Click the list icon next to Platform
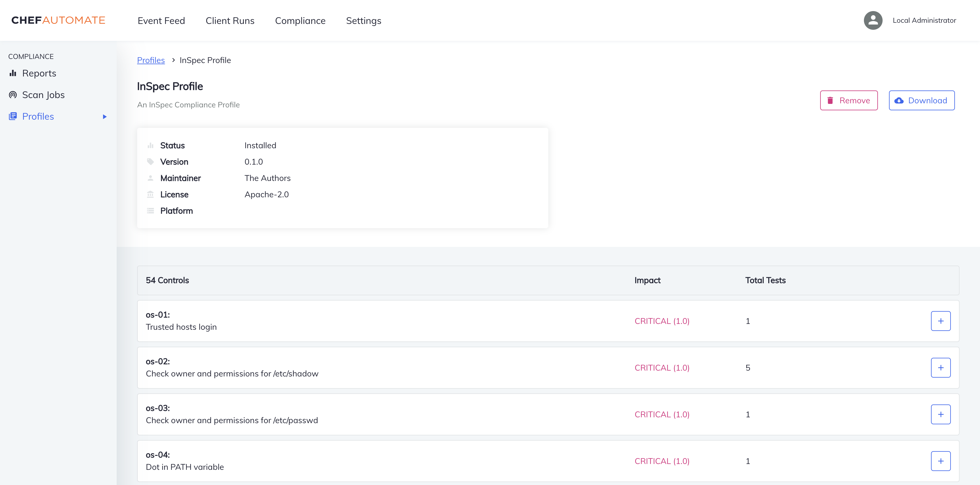Image resolution: width=980 pixels, height=485 pixels. click(x=151, y=210)
